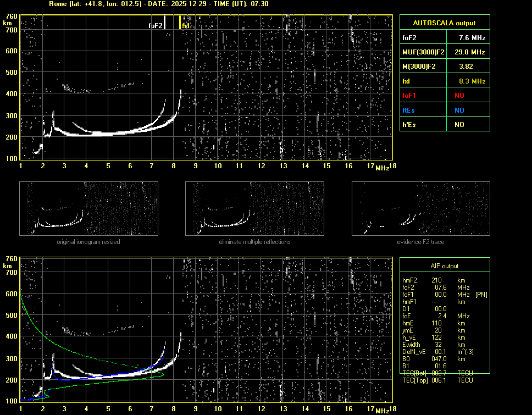The image size is (532, 415).
Task: Click the white foF2 marker on top ionogram
Action: coord(164,22)
